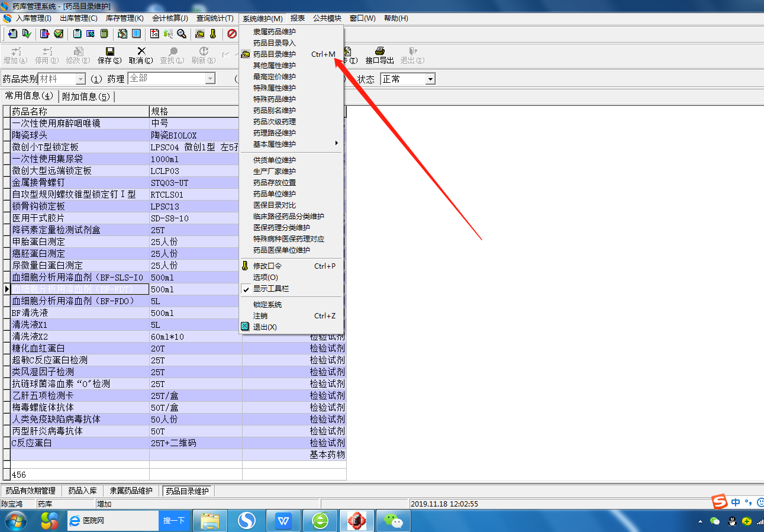Click the first toolbar icon with blue arrow
Viewport: 764px width, 532px height.
pos(13,34)
